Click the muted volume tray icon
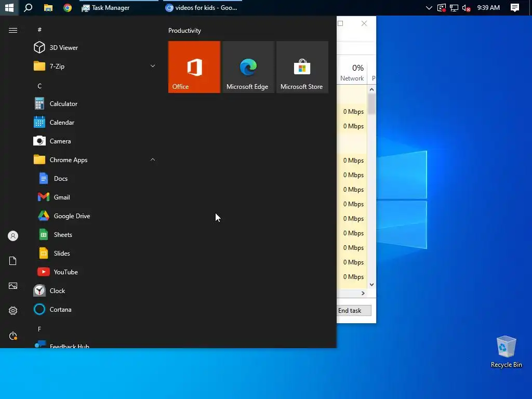 (x=466, y=7)
